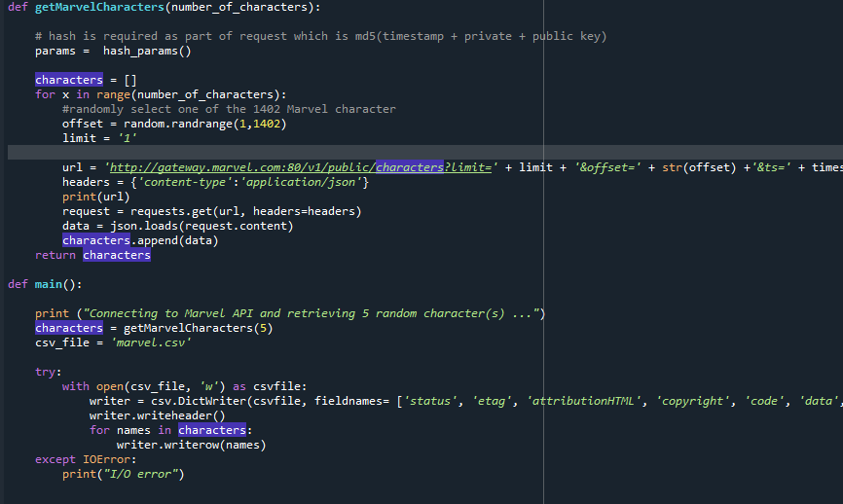Click the highlighted 'characters' in 'characters = []'
Viewport: 843px width, 504px height.
(69, 80)
